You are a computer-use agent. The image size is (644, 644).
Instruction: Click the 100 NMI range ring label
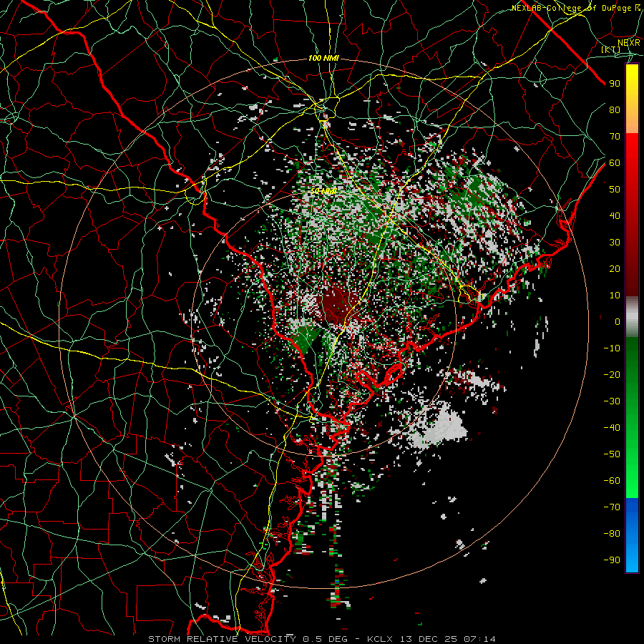pyautogui.click(x=323, y=59)
